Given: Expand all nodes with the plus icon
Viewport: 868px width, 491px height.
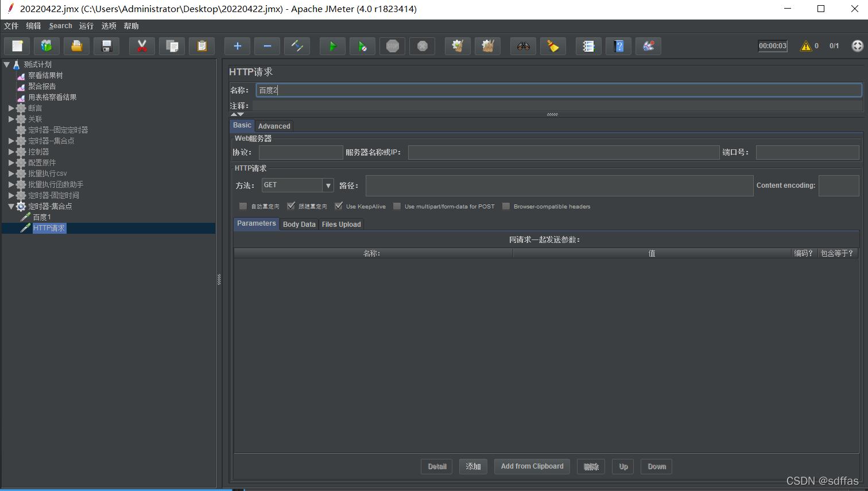Looking at the screenshot, I should coord(237,46).
